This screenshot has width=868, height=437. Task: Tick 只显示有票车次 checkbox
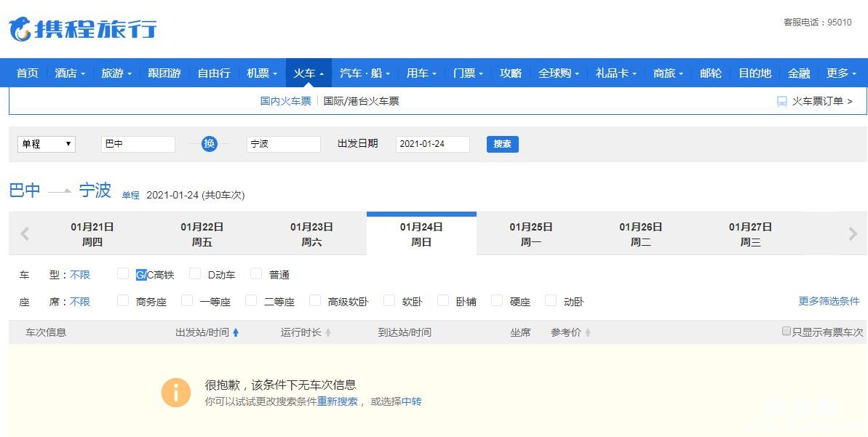(x=786, y=332)
